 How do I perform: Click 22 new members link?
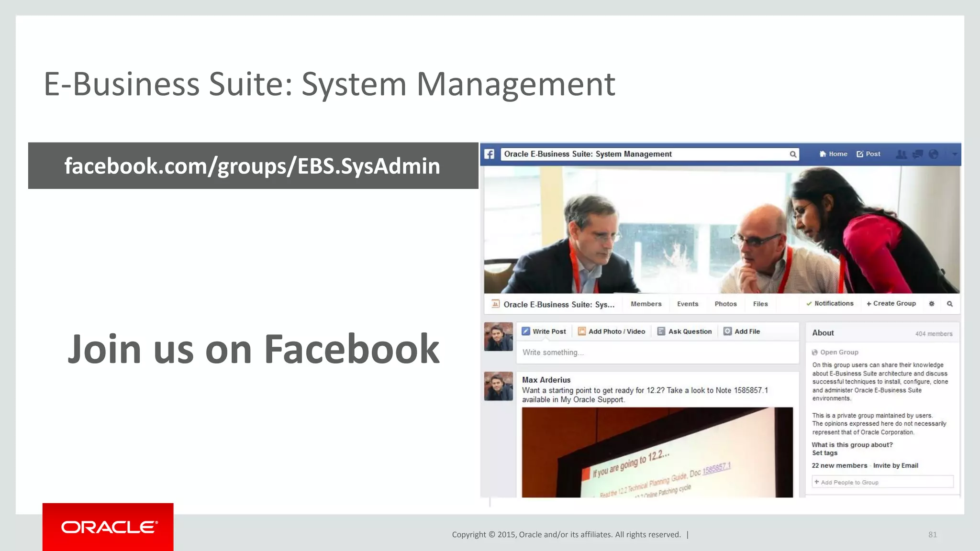(x=839, y=465)
